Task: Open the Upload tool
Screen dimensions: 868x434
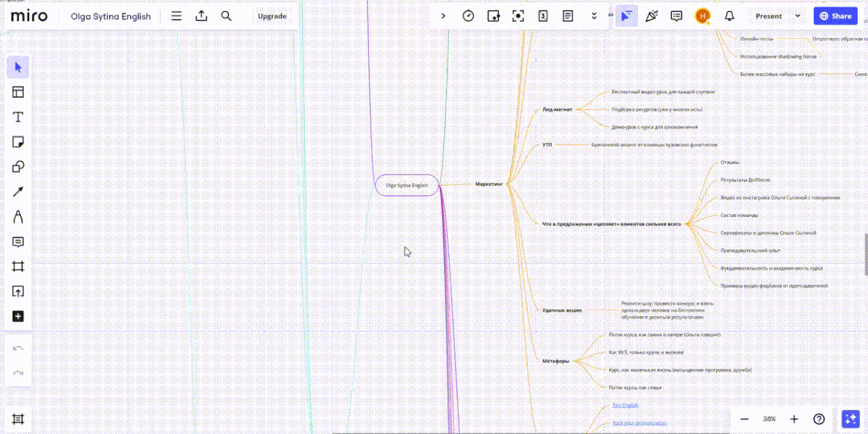Action: pyautogui.click(x=18, y=292)
